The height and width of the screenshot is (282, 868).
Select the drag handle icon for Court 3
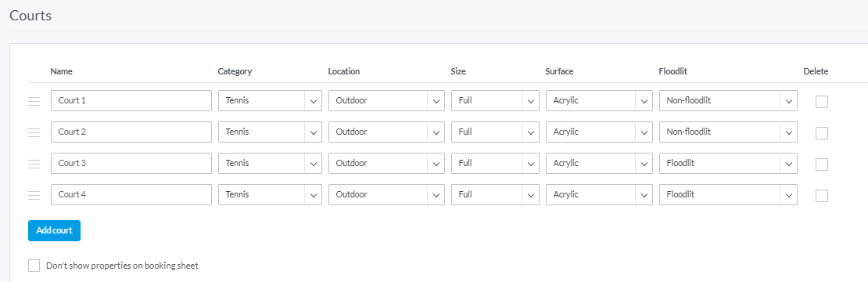coord(34,164)
